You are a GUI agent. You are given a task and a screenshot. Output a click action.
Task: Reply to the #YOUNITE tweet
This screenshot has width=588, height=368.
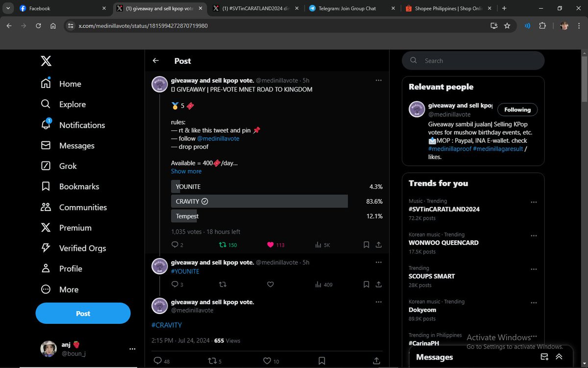coord(177,284)
